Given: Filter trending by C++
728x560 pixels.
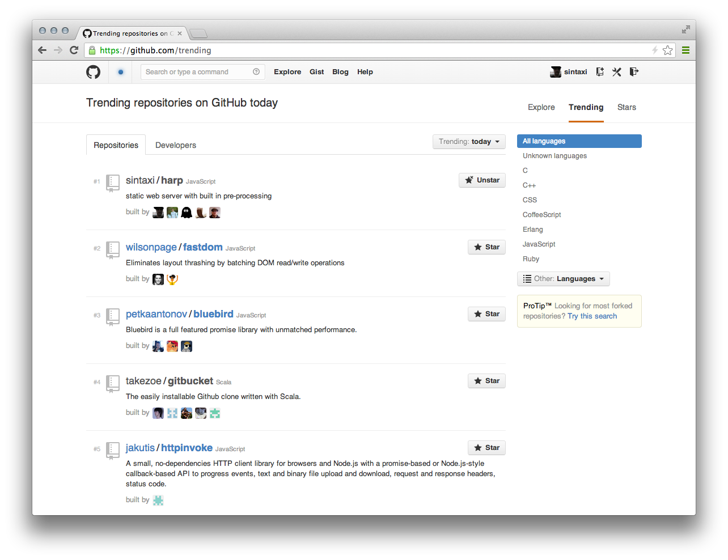Looking at the screenshot, I should pyautogui.click(x=529, y=185).
